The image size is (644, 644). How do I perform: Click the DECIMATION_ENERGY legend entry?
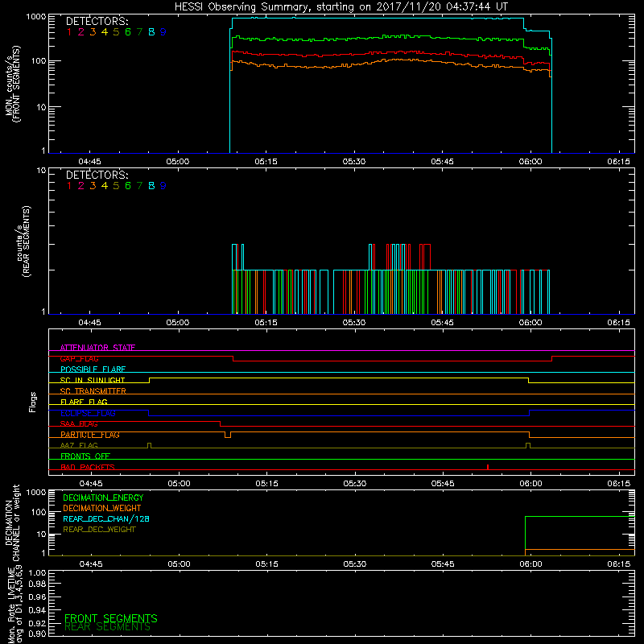[x=103, y=497]
